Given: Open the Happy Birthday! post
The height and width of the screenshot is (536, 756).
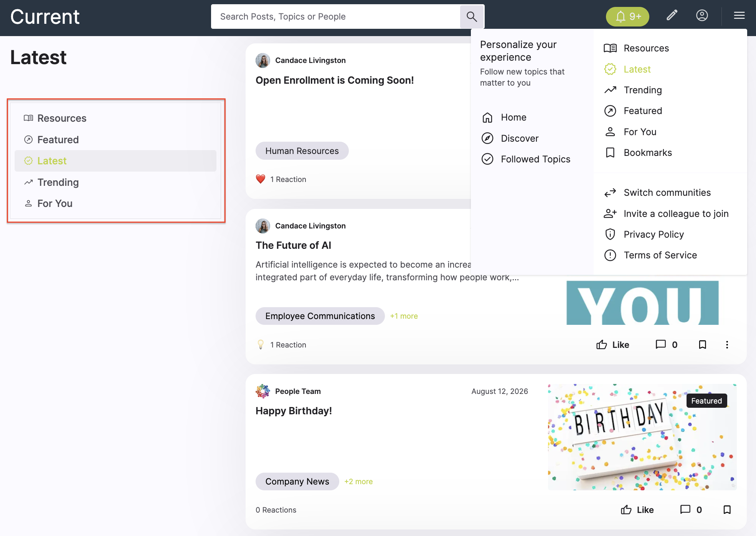Looking at the screenshot, I should (x=294, y=411).
